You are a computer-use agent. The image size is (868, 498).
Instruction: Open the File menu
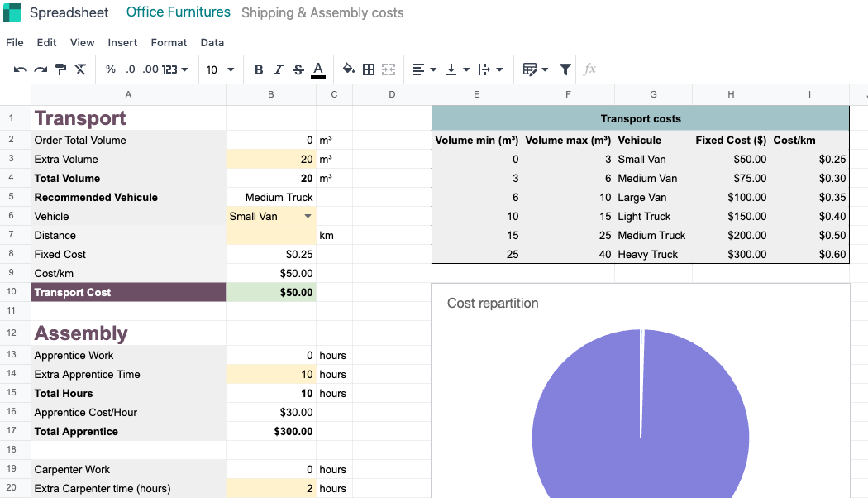point(14,43)
